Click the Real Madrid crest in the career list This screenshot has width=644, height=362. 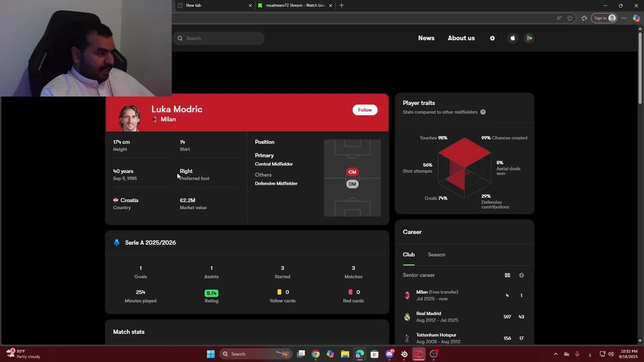coord(407,317)
